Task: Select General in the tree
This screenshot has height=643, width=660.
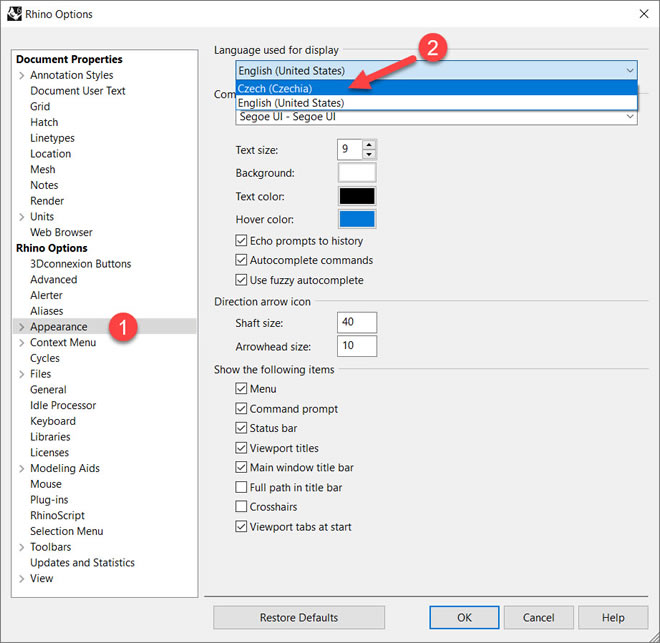Action: click(48, 390)
